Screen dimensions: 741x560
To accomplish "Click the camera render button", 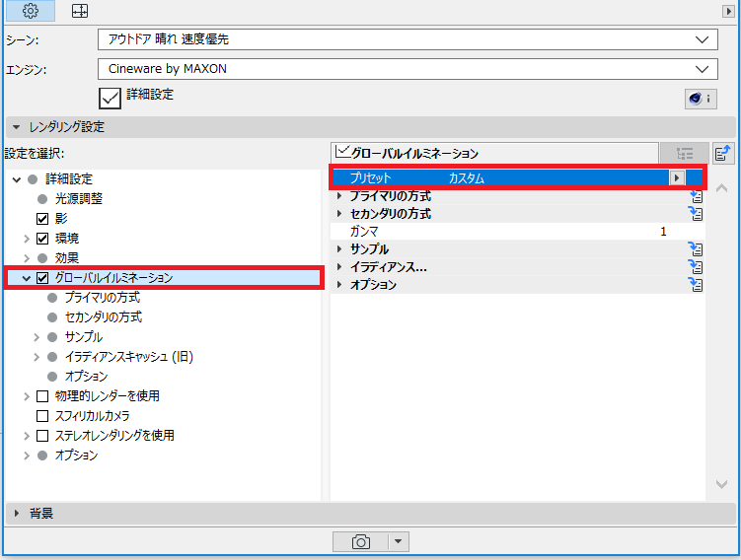I will click(360, 541).
